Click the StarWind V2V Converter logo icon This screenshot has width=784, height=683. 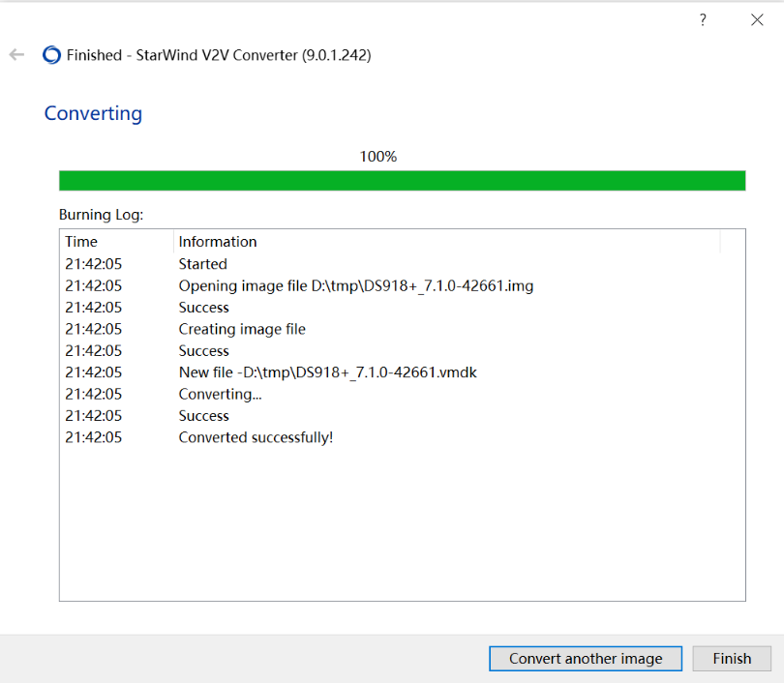click(51, 55)
